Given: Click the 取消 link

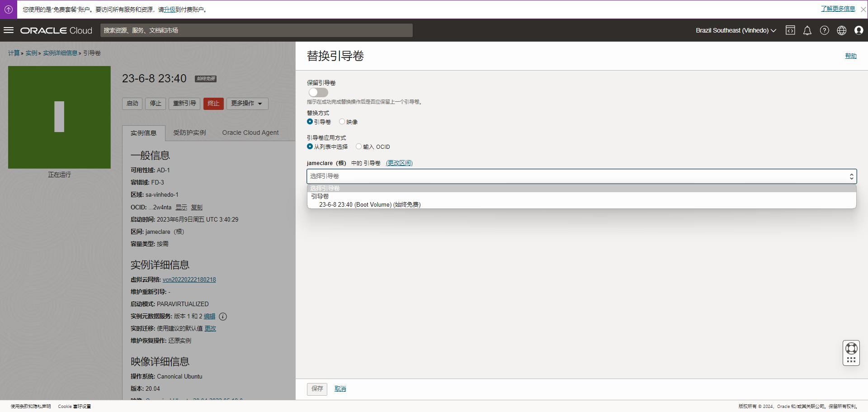Looking at the screenshot, I should click(340, 389).
